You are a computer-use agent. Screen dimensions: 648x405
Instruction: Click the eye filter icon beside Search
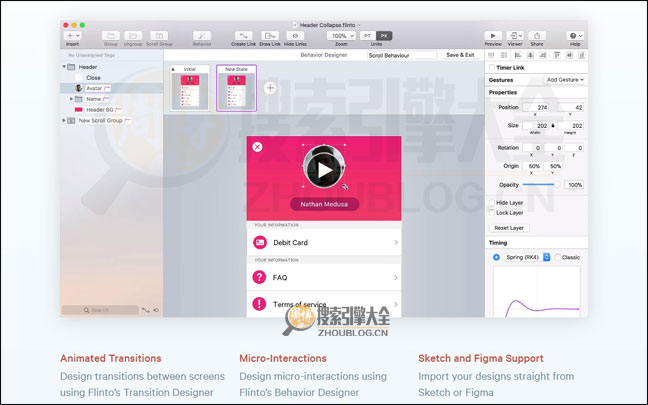(x=156, y=310)
